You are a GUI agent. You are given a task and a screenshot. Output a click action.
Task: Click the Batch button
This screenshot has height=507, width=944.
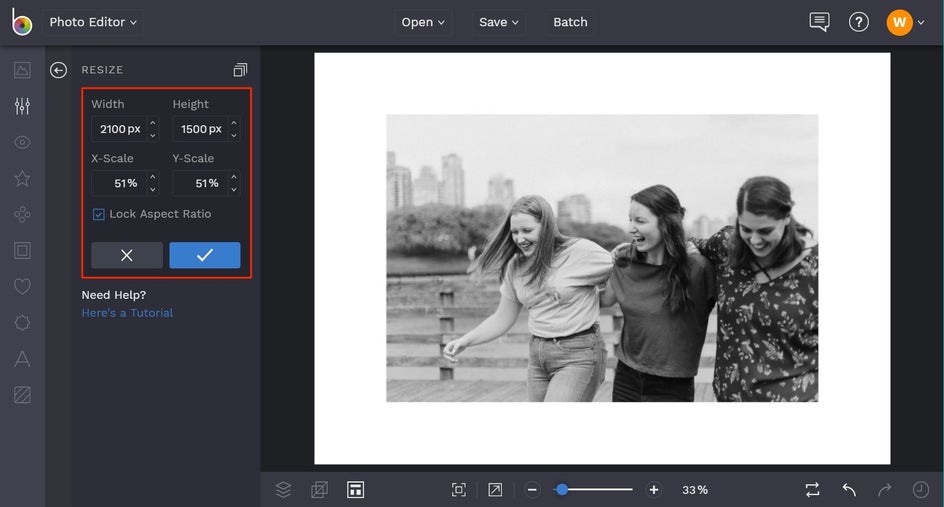tap(570, 22)
